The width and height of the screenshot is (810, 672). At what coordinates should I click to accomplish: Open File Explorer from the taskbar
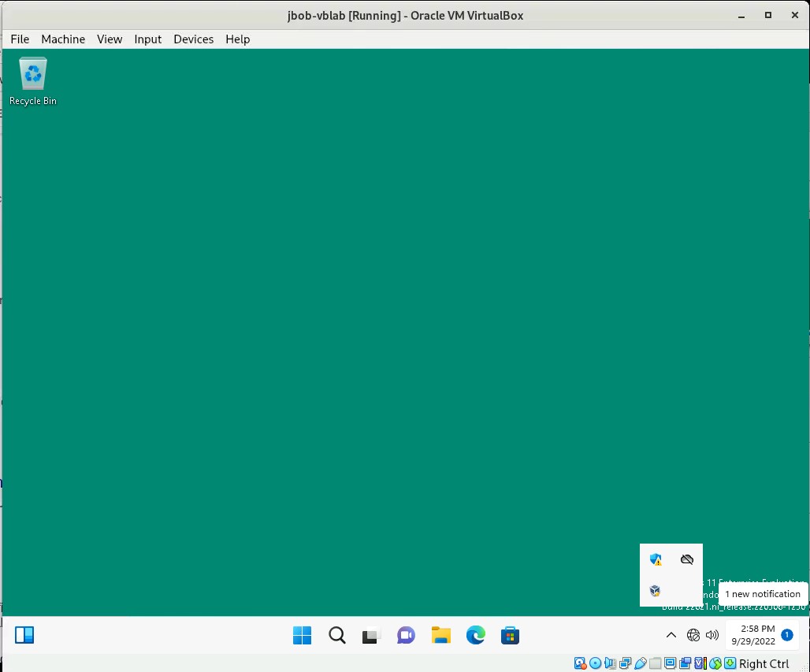(x=440, y=635)
